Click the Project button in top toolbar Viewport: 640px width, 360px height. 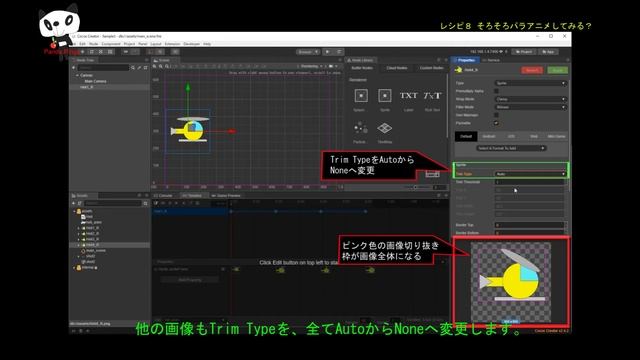point(524,52)
